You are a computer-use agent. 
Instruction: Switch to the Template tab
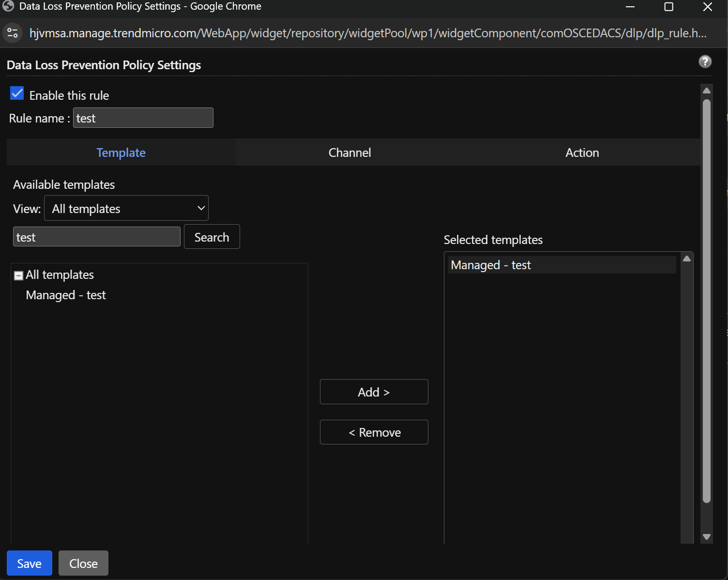pyautogui.click(x=121, y=153)
